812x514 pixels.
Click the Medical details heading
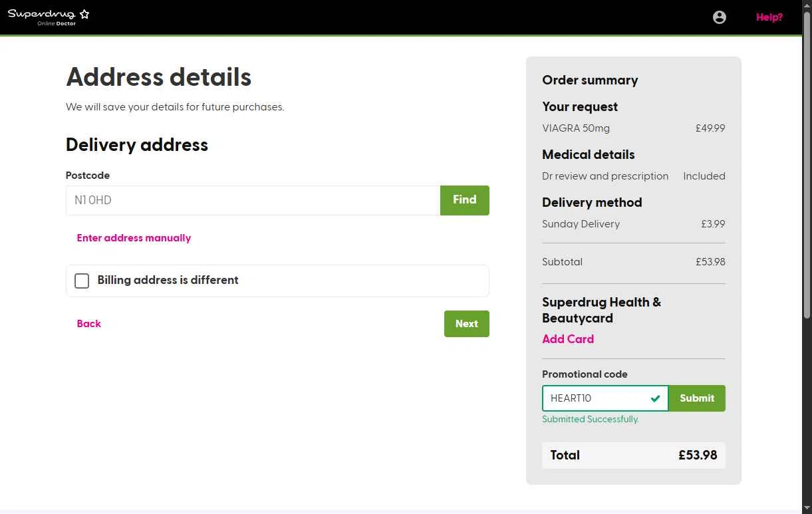(x=589, y=155)
